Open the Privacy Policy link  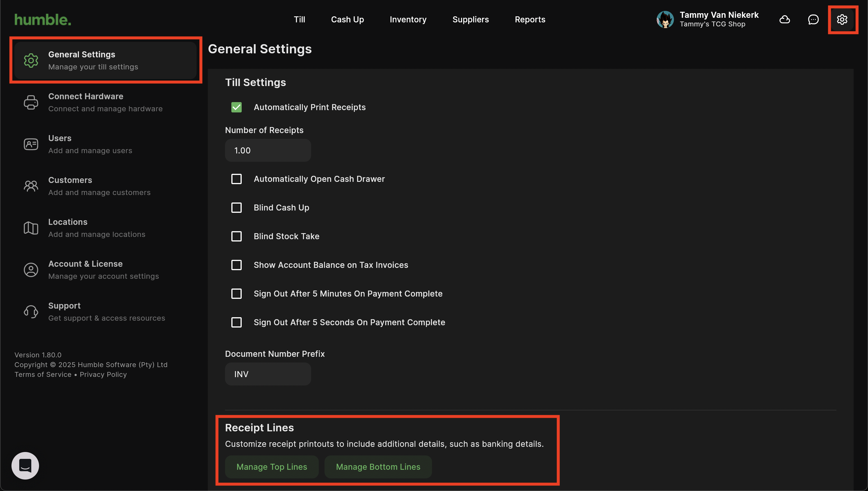pos(103,374)
